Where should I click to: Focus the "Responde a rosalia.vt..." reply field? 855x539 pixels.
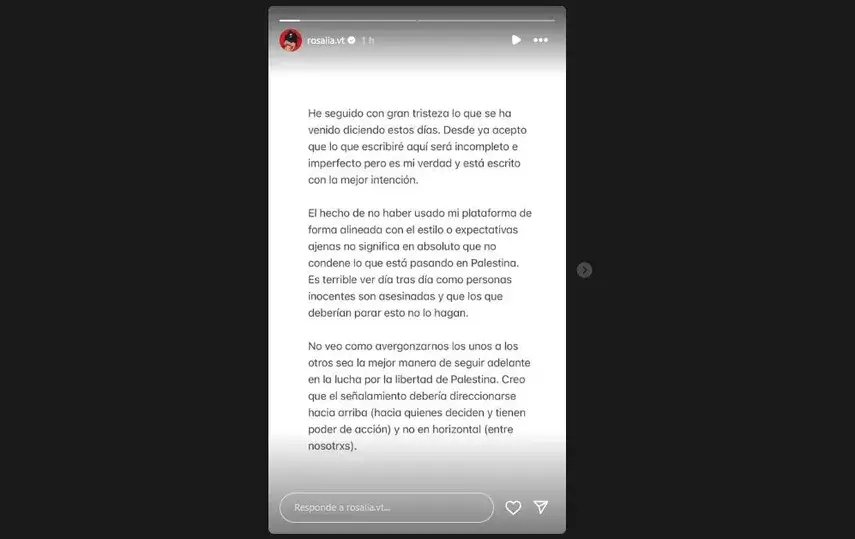coord(387,507)
